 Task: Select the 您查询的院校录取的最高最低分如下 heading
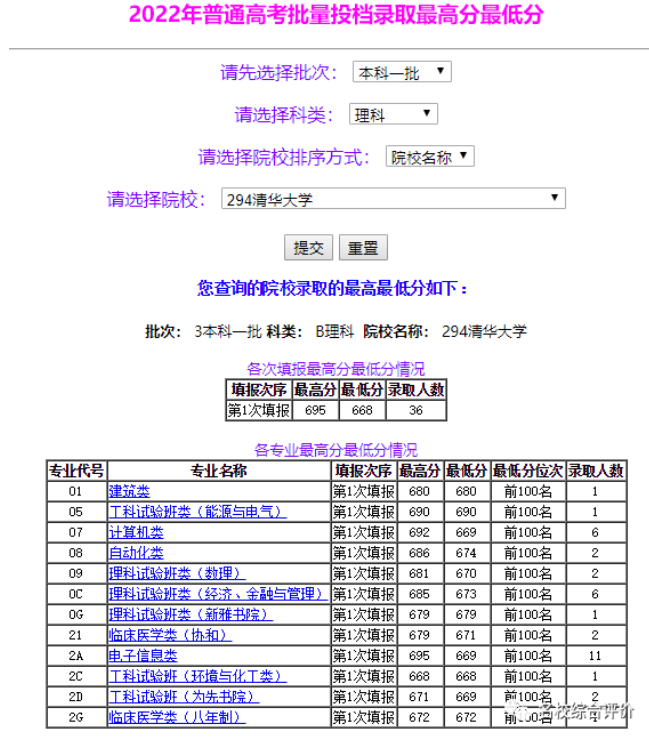[x=333, y=288]
